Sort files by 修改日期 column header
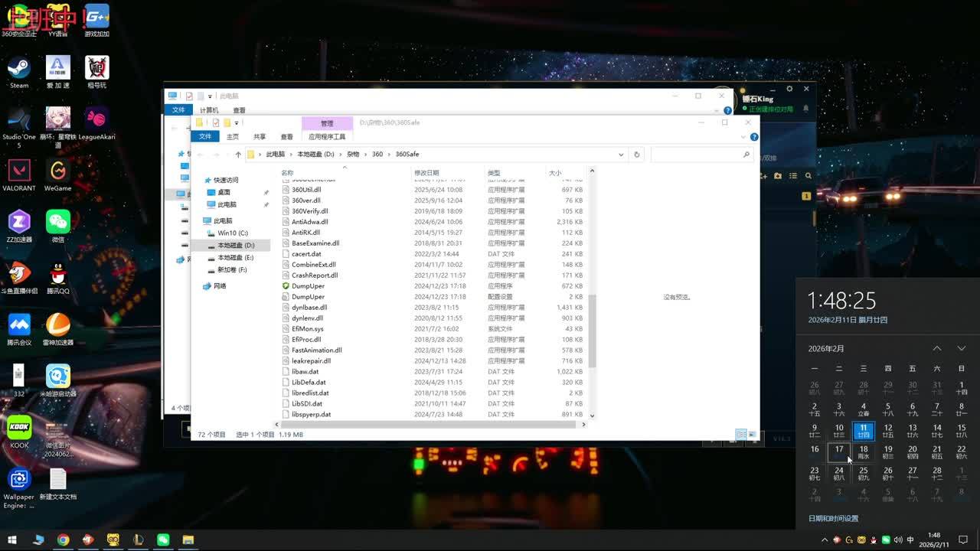Image resolution: width=980 pixels, height=551 pixels. 426,173
